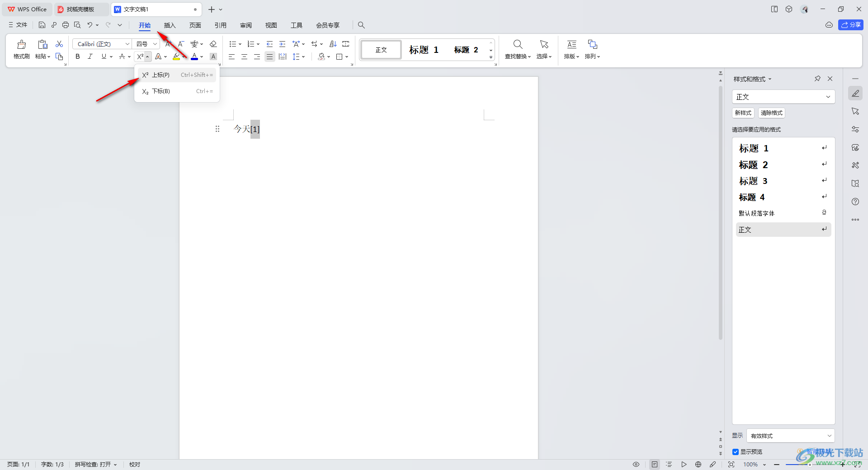
Task: Toggle Justify alignment
Action: pos(269,56)
